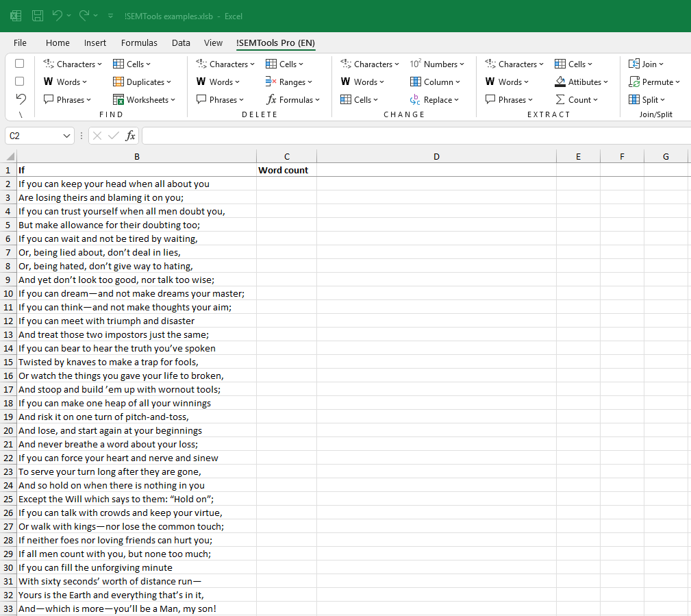Select the Permute tool
Screen dimensions: 691x616
tap(654, 82)
